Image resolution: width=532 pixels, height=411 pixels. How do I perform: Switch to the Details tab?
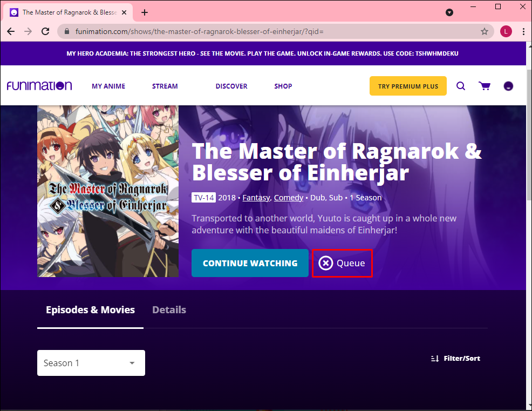[169, 310]
